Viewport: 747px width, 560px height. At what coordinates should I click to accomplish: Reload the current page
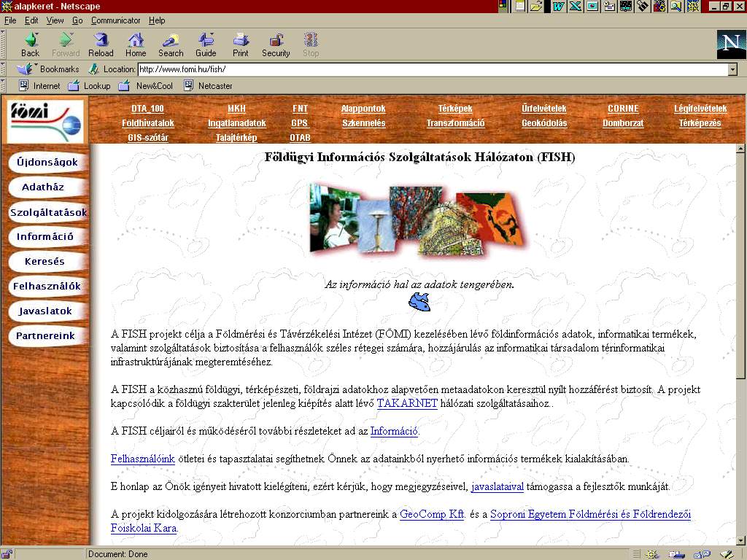[101, 44]
